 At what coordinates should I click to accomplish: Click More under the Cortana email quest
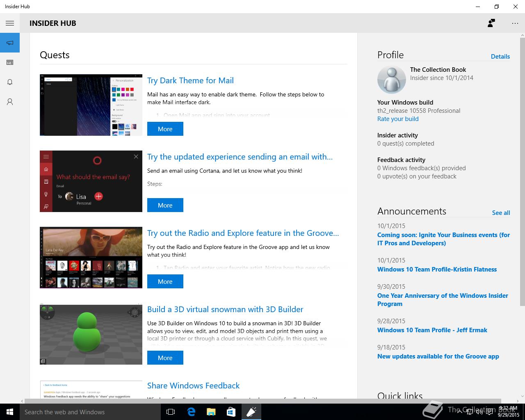click(x=165, y=205)
